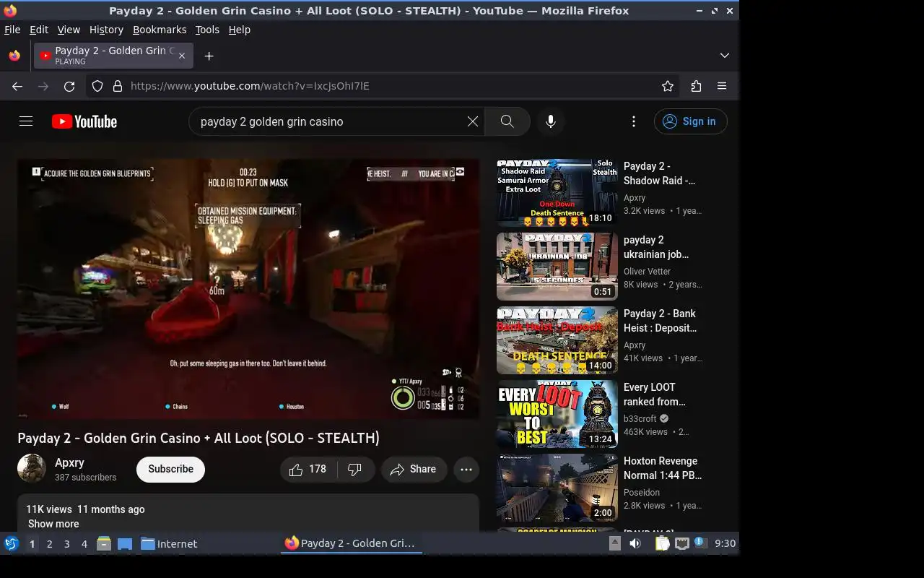Dislike the video with thumbs down
Image resolution: width=924 pixels, height=578 pixels.
355,470
